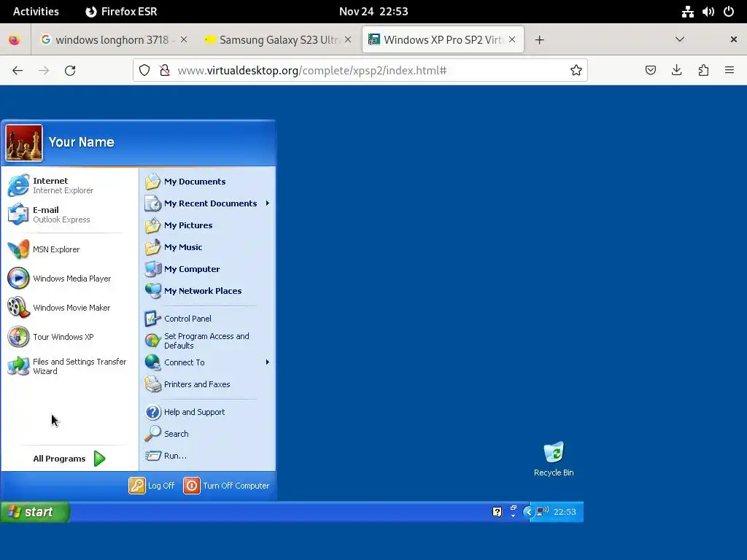The height and width of the screenshot is (560, 747).
Task: Open My Music folder icon
Action: click(152, 247)
